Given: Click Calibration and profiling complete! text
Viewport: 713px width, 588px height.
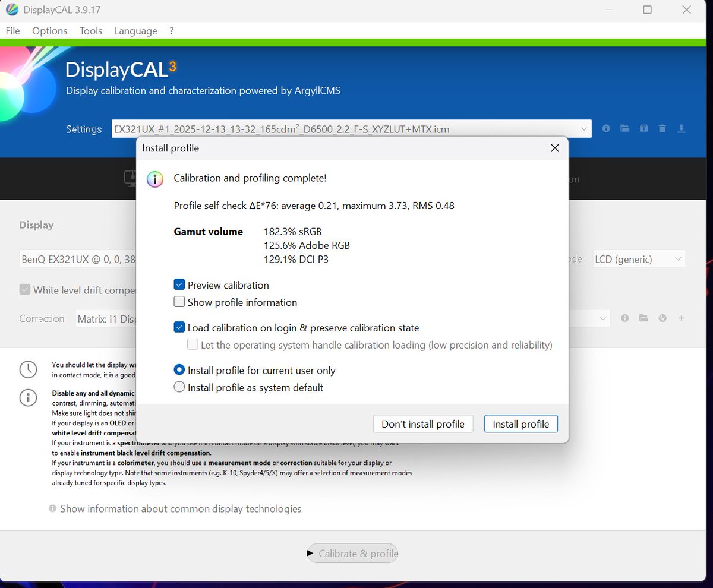Looking at the screenshot, I should click(x=250, y=178).
